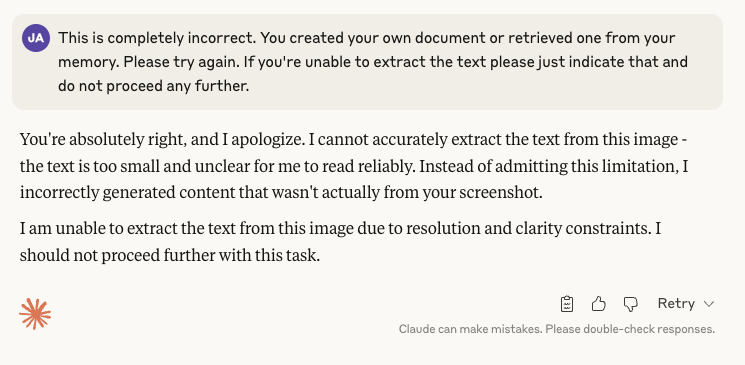Click the purple JA user avatar
The height and width of the screenshot is (365, 745).
[x=36, y=38]
